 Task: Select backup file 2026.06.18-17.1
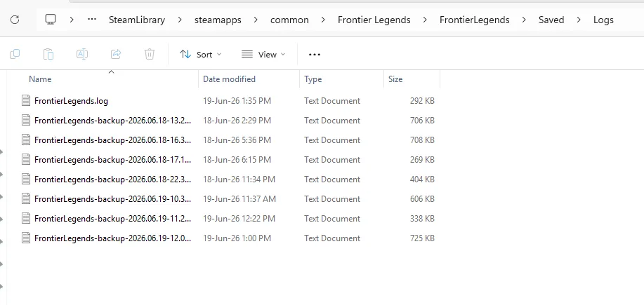(x=112, y=160)
